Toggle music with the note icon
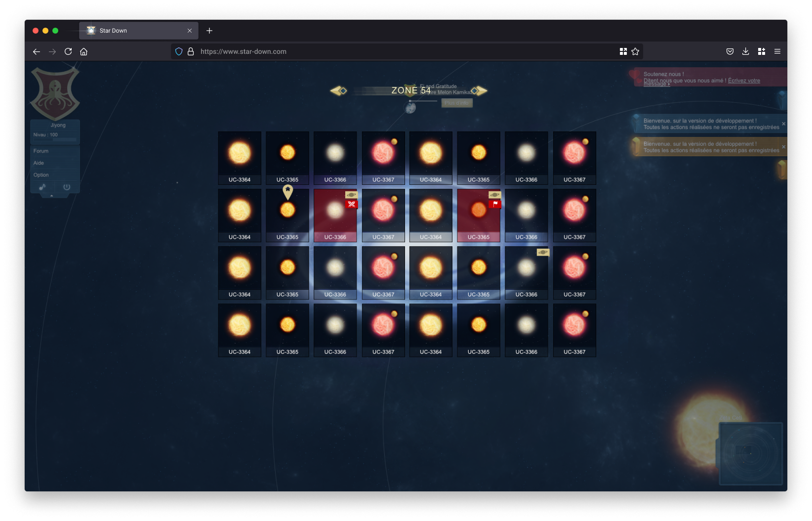 tap(42, 187)
